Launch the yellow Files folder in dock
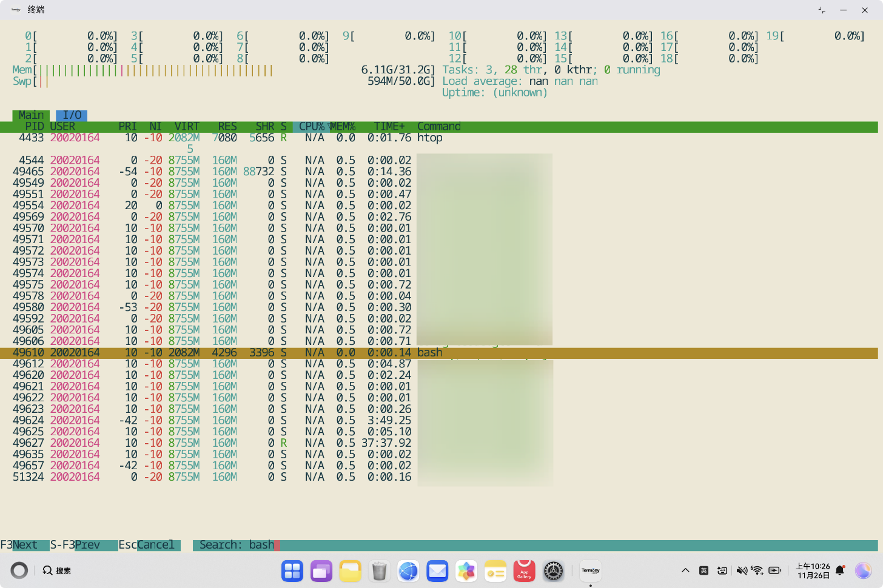This screenshot has height=588, width=883. (x=351, y=571)
